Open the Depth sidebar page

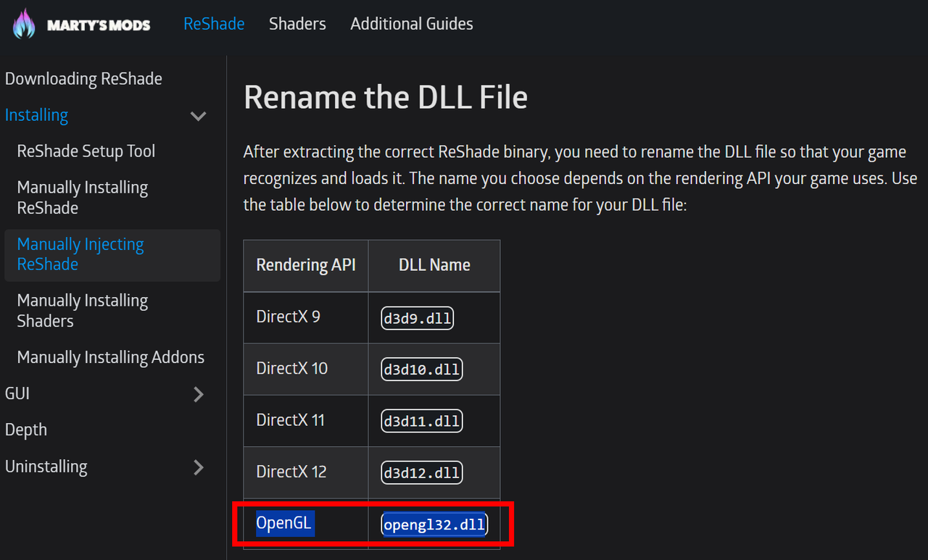point(26,430)
